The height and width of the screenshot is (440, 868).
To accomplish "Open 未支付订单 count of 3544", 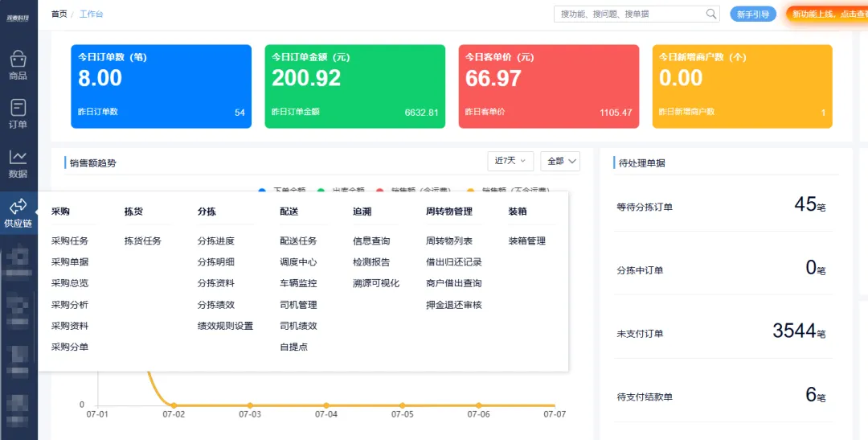I will pos(800,331).
